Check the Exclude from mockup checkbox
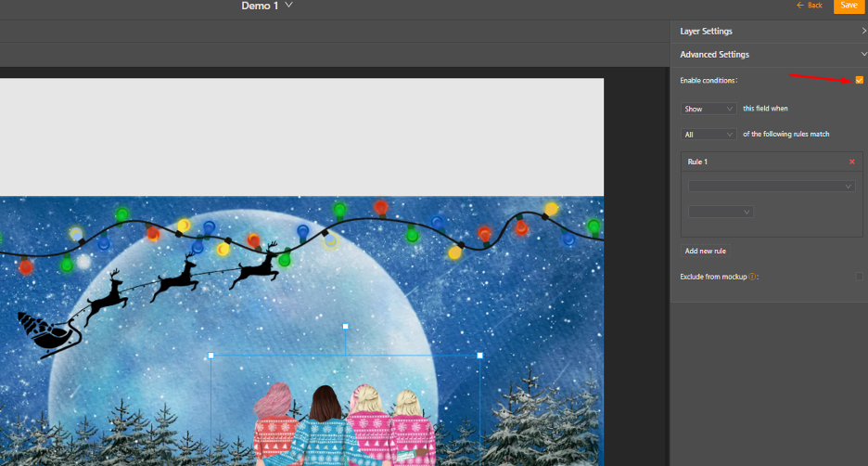868x466 pixels. [x=859, y=277]
